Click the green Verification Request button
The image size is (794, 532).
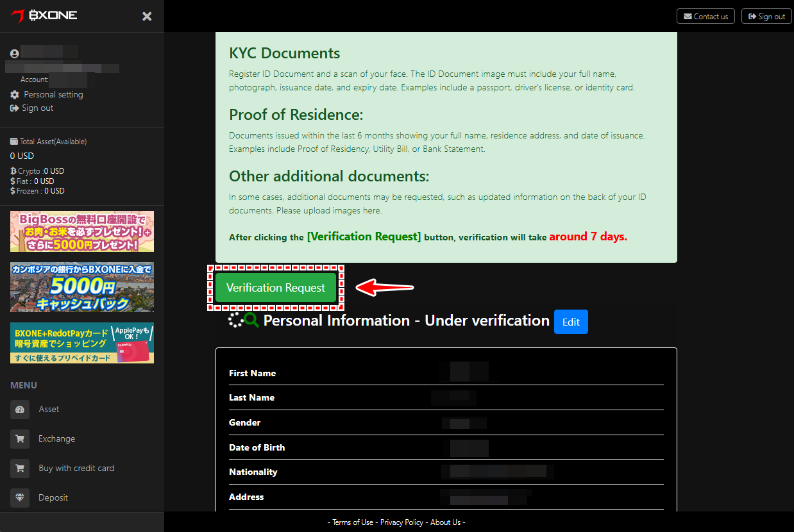(x=276, y=288)
